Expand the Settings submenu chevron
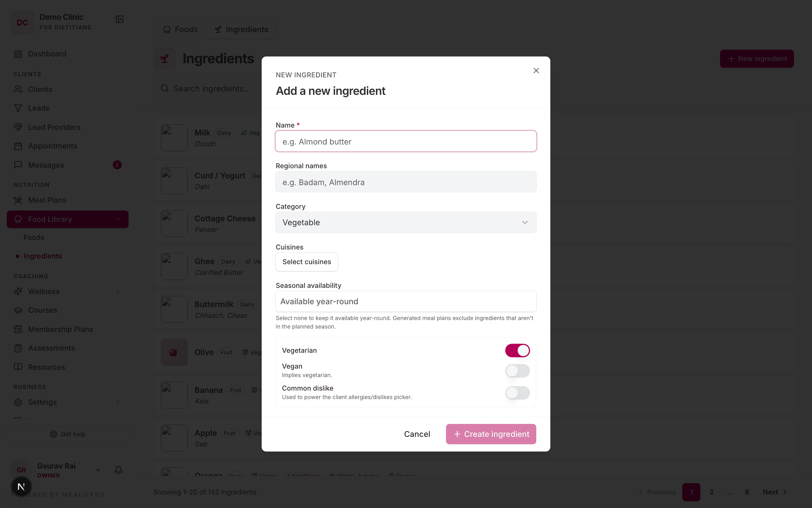The width and height of the screenshot is (812, 508). 118,402
